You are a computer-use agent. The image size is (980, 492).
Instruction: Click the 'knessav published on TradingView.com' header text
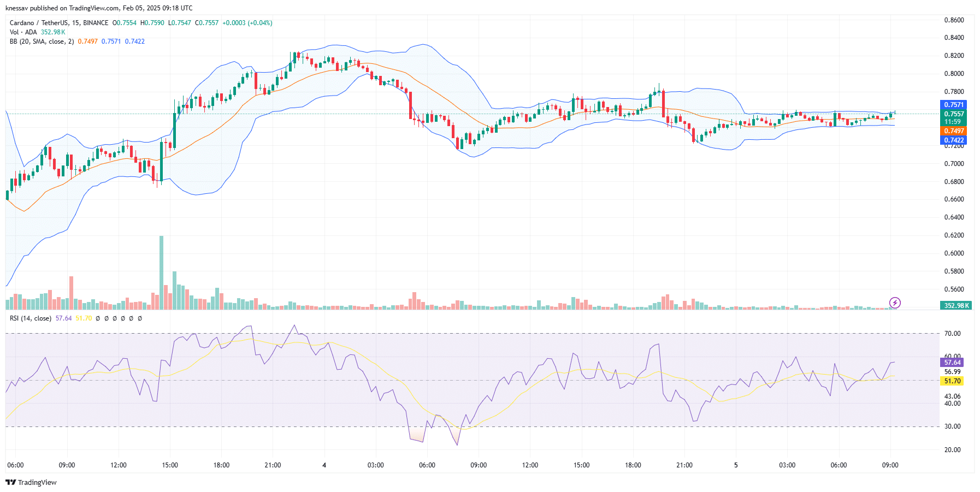pos(62,8)
